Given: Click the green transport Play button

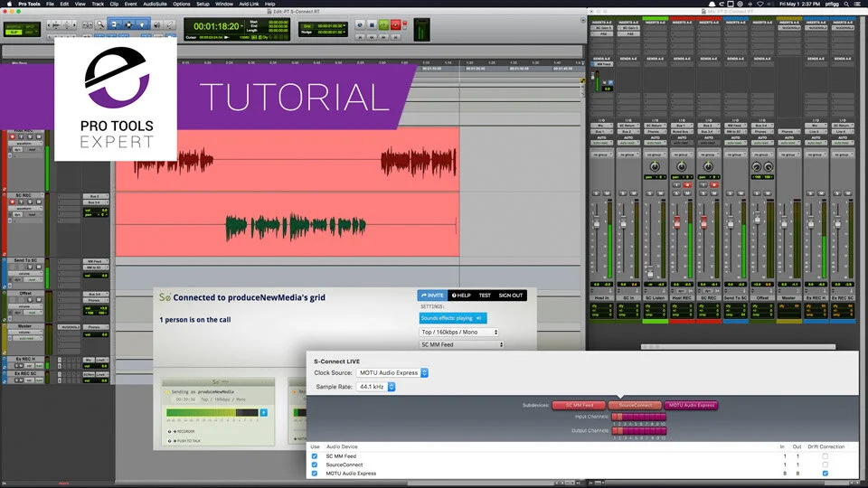Looking at the screenshot, I should pos(383,25).
